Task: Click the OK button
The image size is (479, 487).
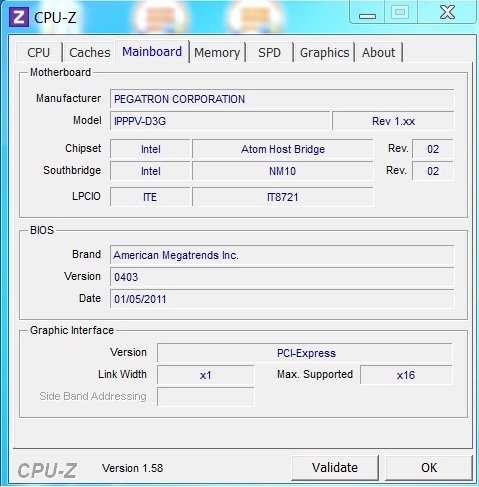Action: 429,468
